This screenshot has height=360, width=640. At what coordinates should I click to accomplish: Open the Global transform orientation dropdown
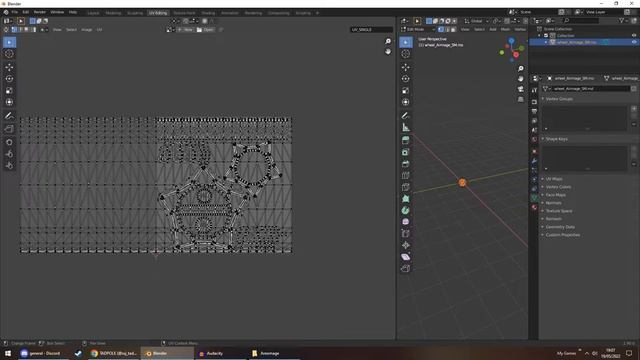(x=476, y=21)
